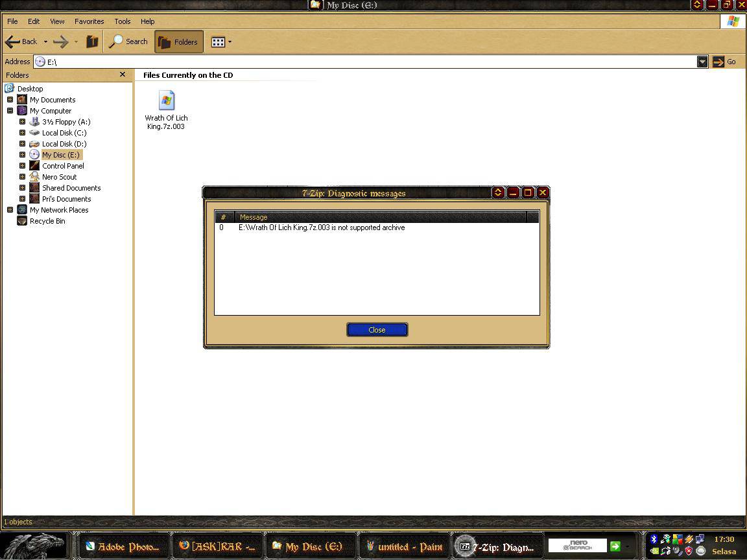Click green Nero Search go arrow
Image resolution: width=747 pixels, height=560 pixels.
pyautogui.click(x=615, y=546)
